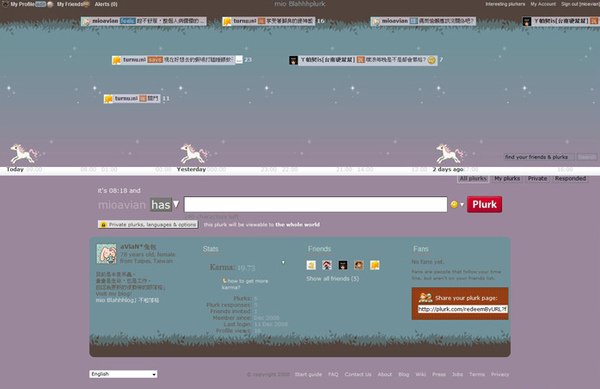The height and width of the screenshot is (389, 600).
Task: Click the bunny profile avatar picture
Action: (106, 254)
